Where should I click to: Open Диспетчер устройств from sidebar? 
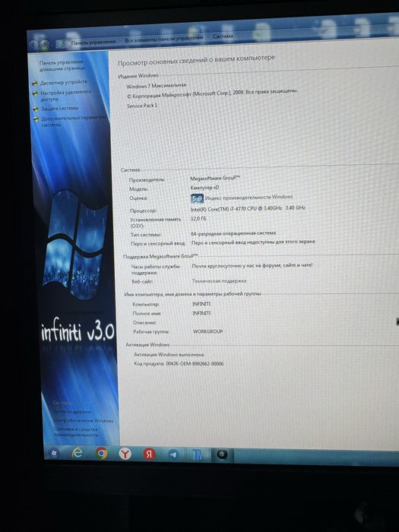click(x=64, y=82)
